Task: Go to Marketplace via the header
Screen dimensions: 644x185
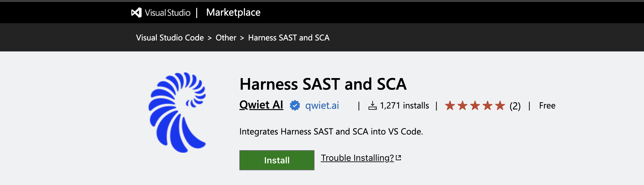Action: tap(233, 13)
